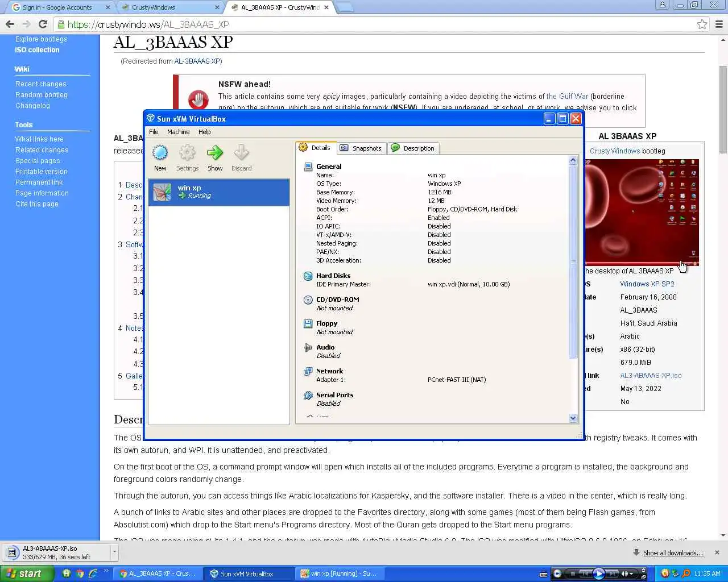
Task: Follow the Gulf War link in the warning
Action: 567,97
